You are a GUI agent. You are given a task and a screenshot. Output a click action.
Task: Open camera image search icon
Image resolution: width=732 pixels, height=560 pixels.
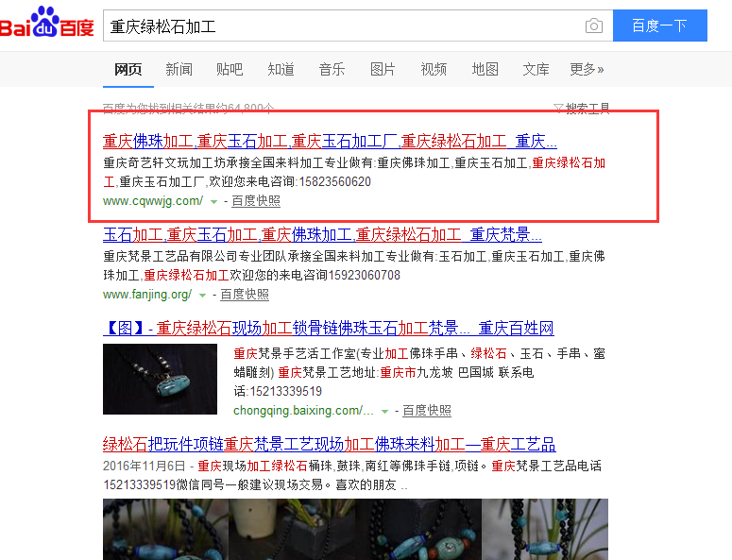click(594, 25)
